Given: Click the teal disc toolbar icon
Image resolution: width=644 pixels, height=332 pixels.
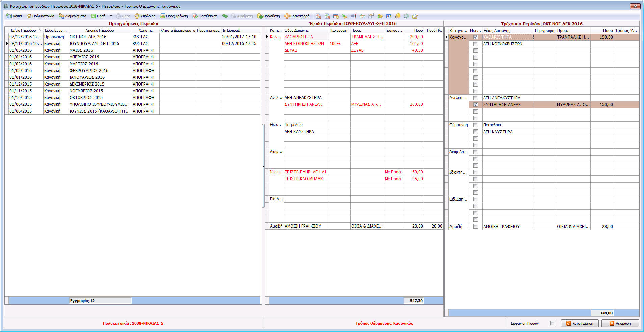Looking at the screenshot, I should (406, 16).
